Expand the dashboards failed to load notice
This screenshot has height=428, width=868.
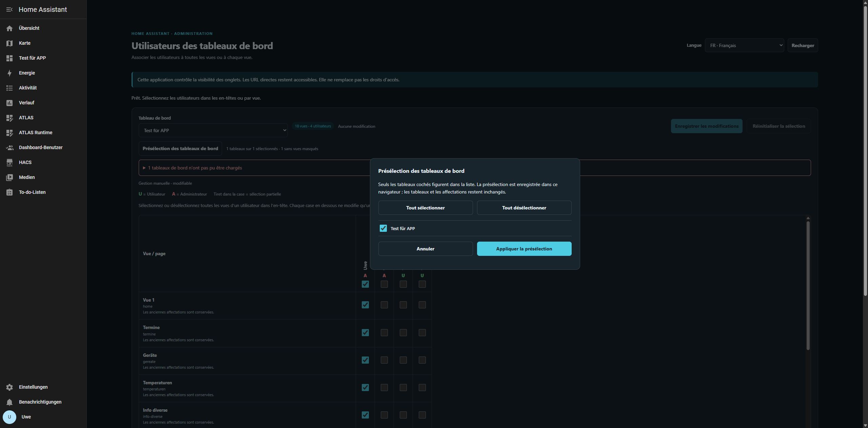[x=474, y=168]
